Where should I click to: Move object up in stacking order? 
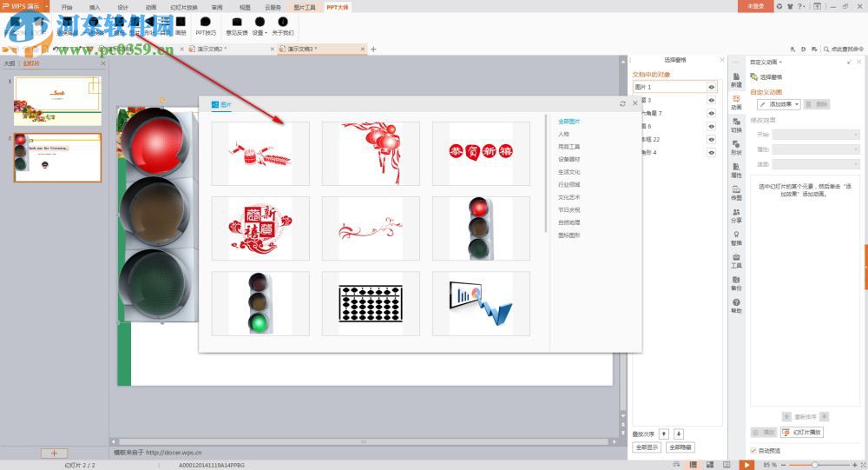pyautogui.click(x=664, y=434)
